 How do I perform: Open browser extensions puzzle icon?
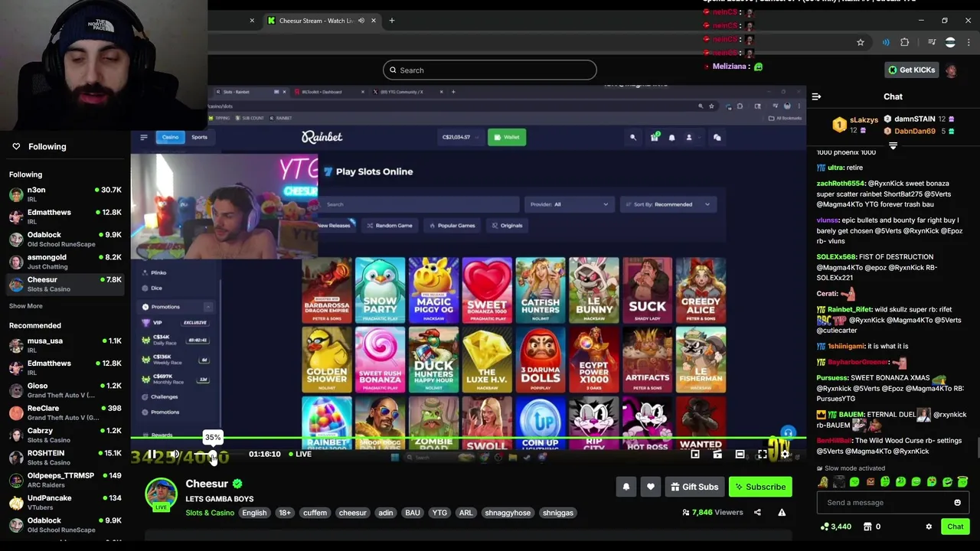pyautogui.click(x=905, y=42)
